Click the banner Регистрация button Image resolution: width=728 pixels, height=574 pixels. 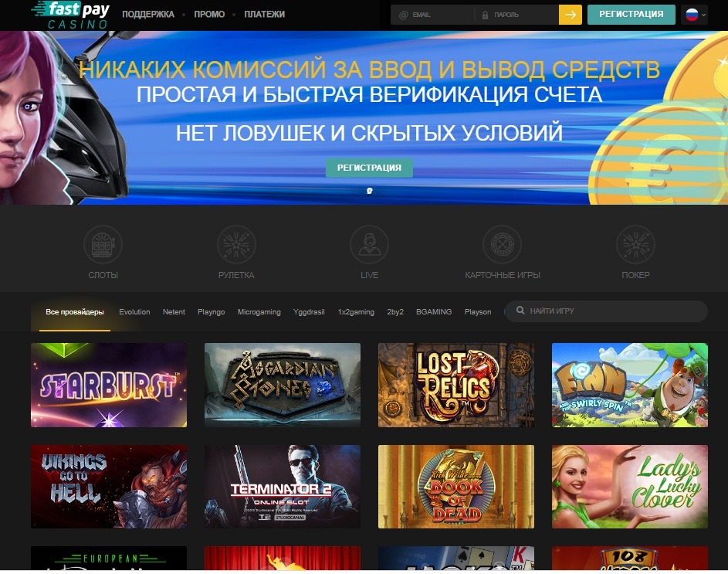(369, 168)
